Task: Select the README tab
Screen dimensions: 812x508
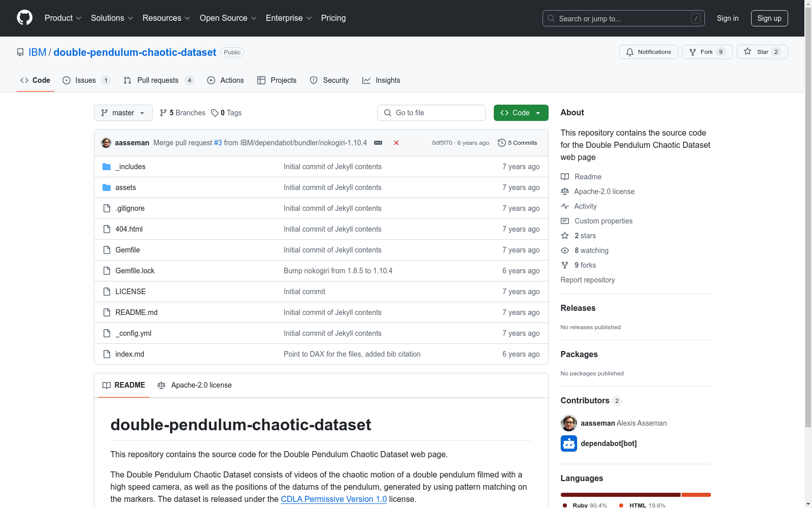Action: tap(124, 385)
